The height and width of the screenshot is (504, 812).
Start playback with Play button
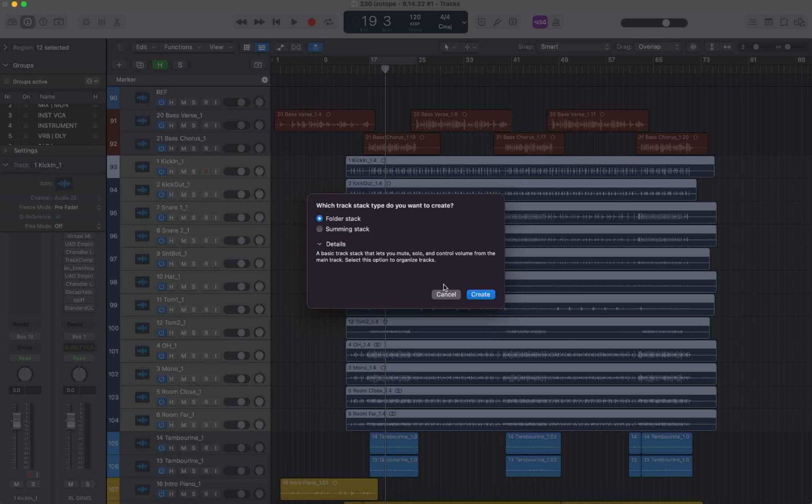click(x=294, y=22)
